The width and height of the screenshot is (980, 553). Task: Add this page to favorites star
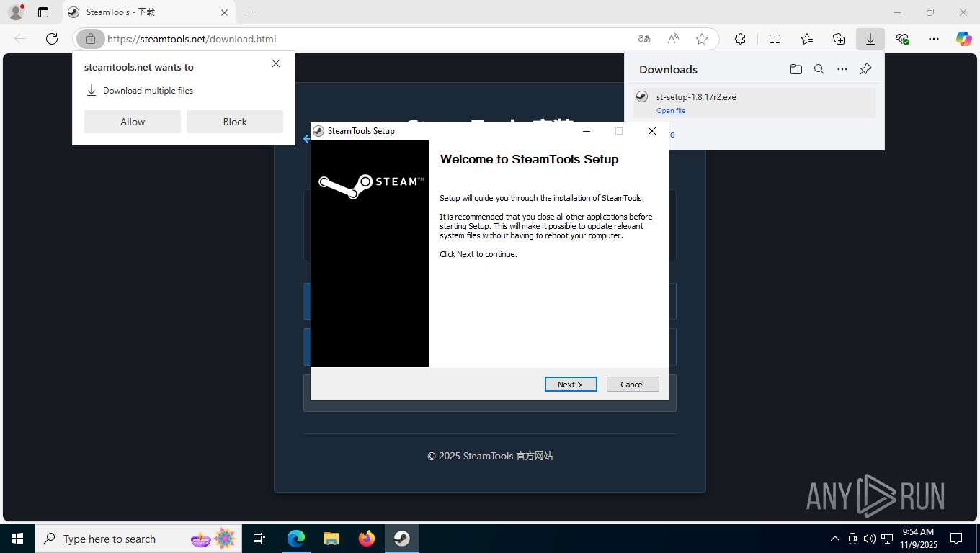coord(702,39)
